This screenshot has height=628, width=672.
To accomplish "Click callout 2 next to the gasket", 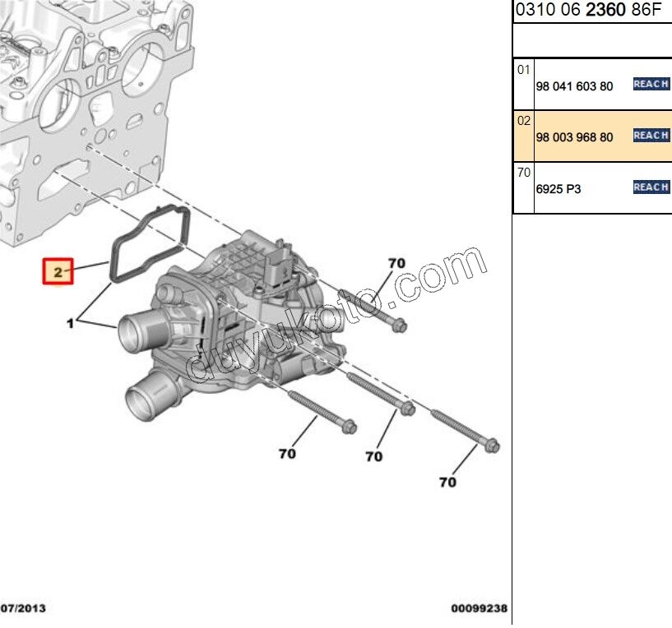I will tap(58, 271).
